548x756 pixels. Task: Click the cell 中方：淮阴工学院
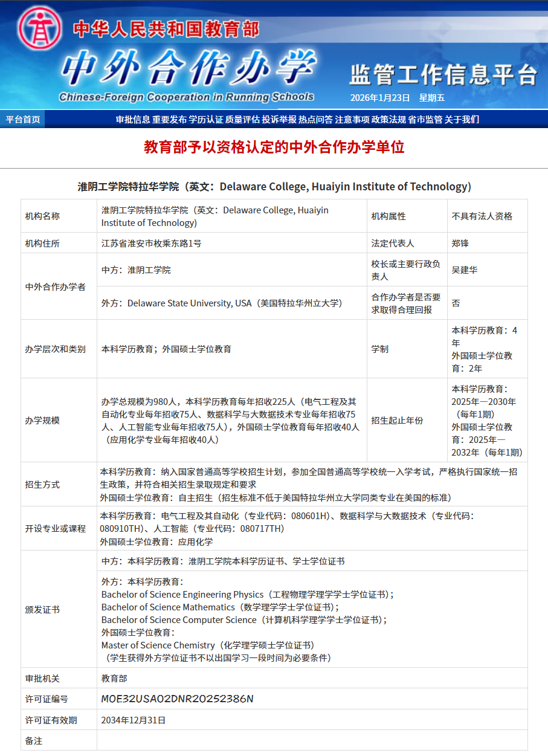[x=232, y=270]
